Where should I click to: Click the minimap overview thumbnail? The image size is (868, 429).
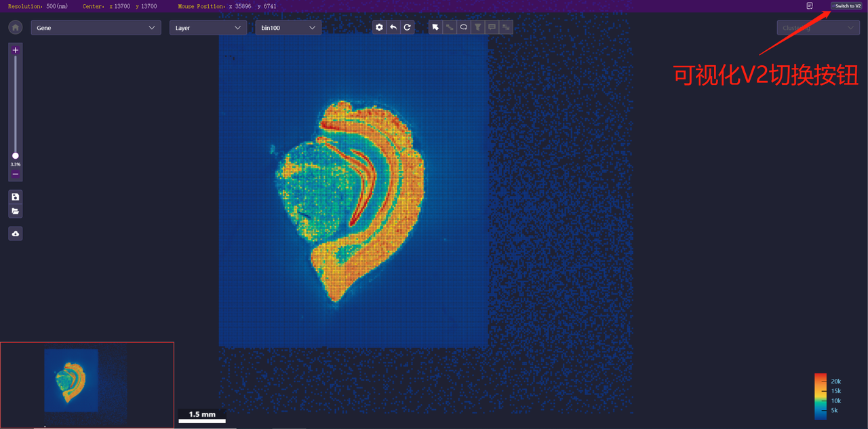coord(87,384)
